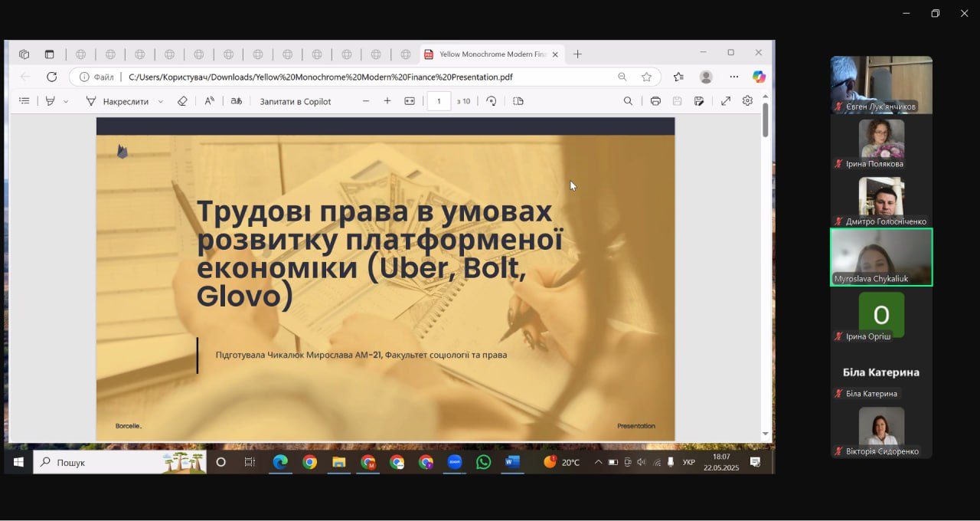
Task: Refresh the Edge page
Action: [x=52, y=77]
